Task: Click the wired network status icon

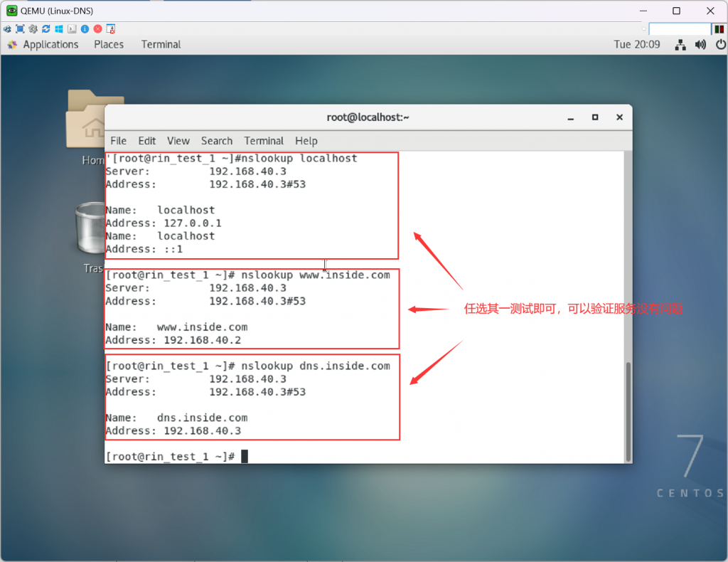Action: point(680,45)
